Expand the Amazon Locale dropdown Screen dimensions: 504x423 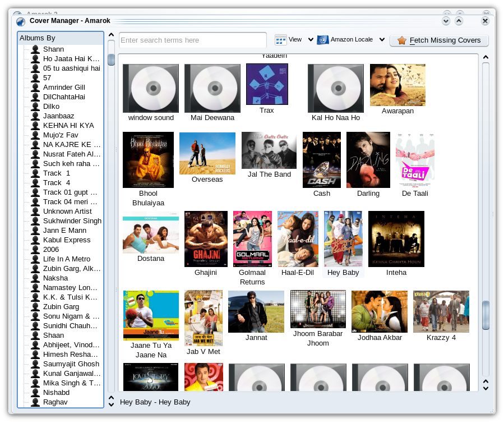pyautogui.click(x=382, y=40)
